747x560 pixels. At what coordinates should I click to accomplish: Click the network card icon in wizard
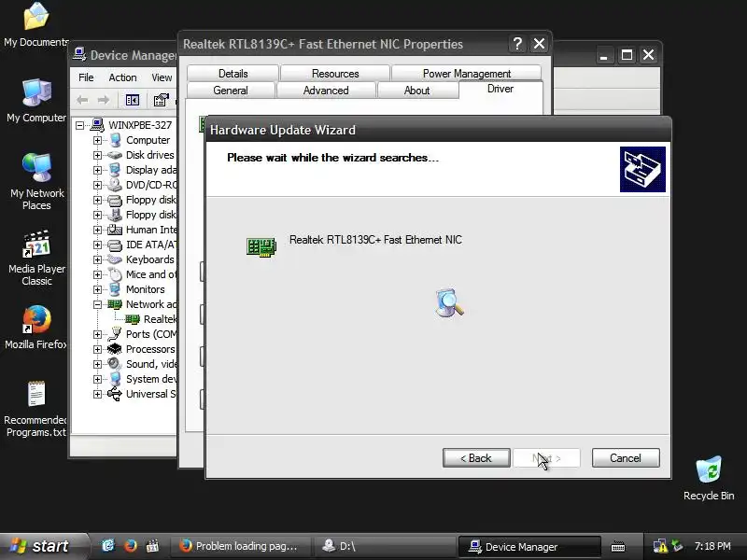tap(261, 246)
